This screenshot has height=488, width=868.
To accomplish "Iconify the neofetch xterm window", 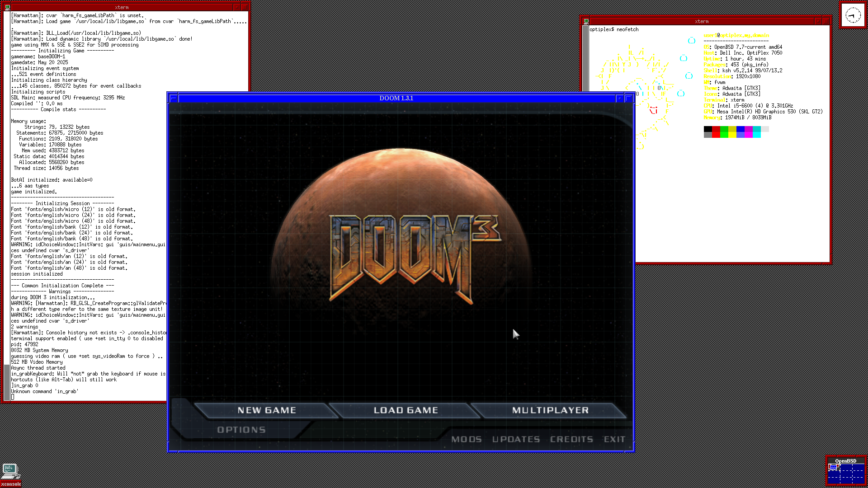I will tap(817, 21).
